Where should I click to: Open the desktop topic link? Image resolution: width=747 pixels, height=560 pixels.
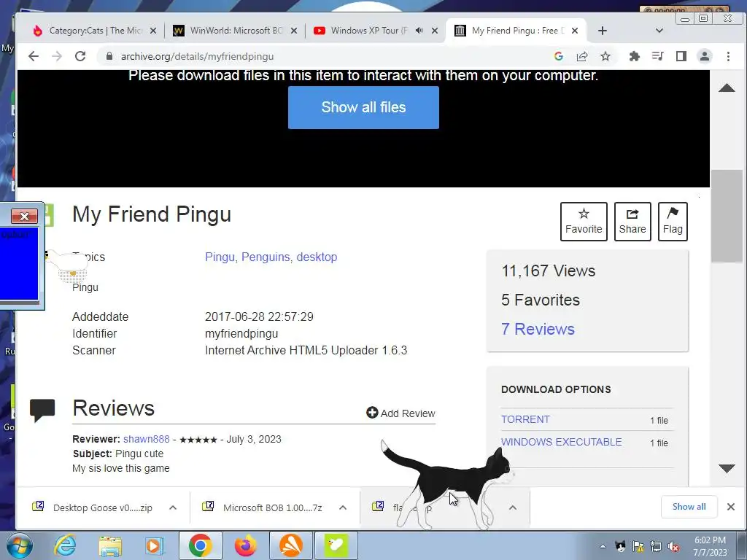[x=317, y=257]
